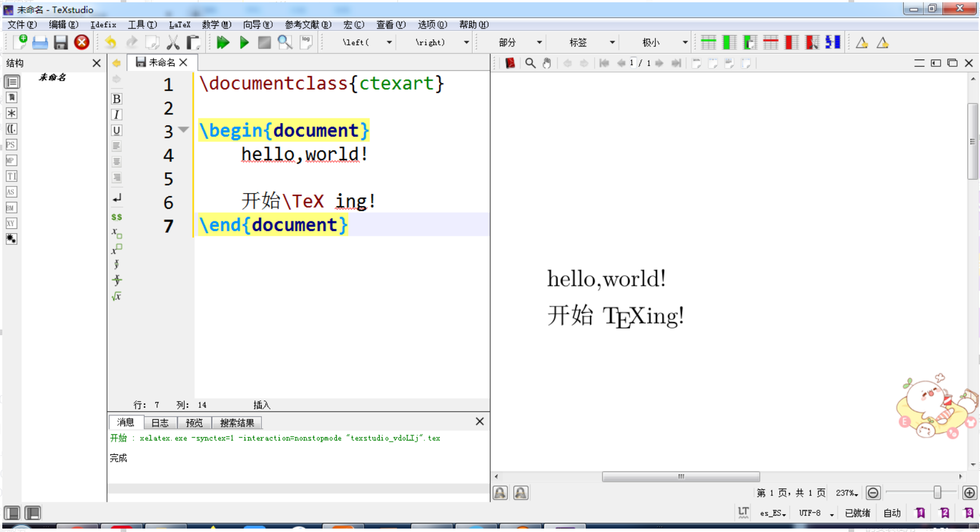980x532 pixels.
Task: Open the 编辑 (Edit) menu
Action: click(63, 25)
